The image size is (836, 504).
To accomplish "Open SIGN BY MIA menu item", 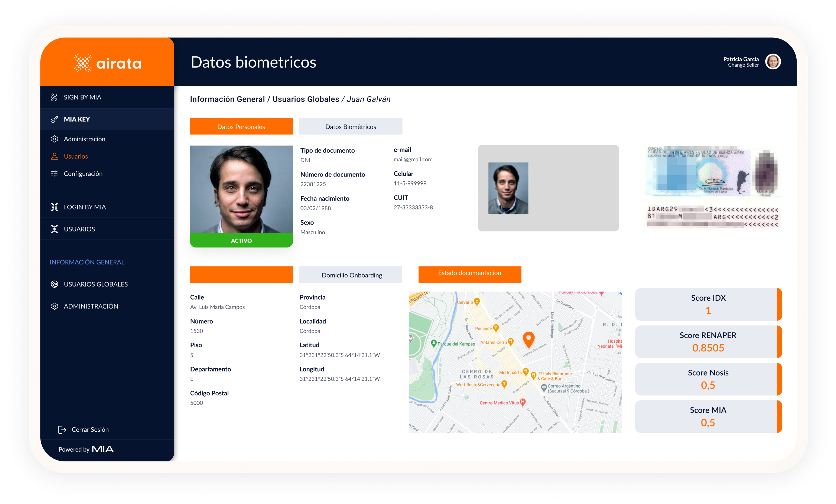I will (x=107, y=97).
